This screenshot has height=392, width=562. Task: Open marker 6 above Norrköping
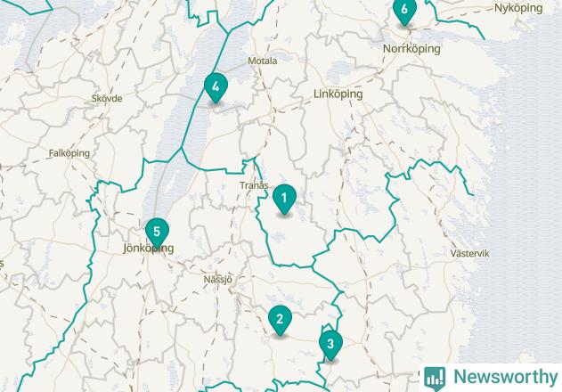point(404,11)
